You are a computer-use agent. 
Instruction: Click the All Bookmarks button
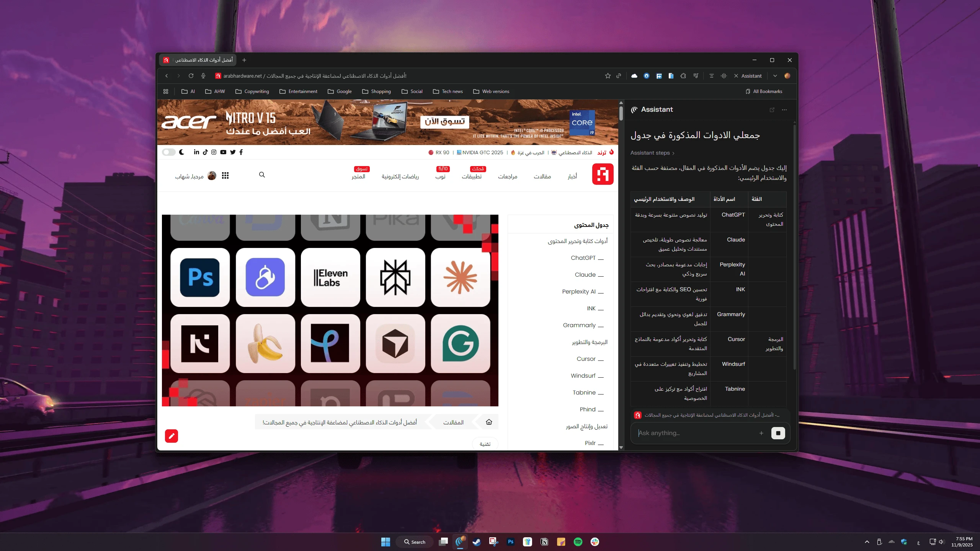763,91
